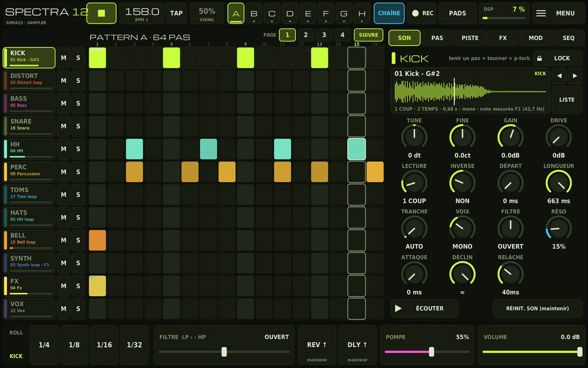Trigger the 1/16 roll button
The width and height of the screenshot is (588, 368).
(104, 345)
